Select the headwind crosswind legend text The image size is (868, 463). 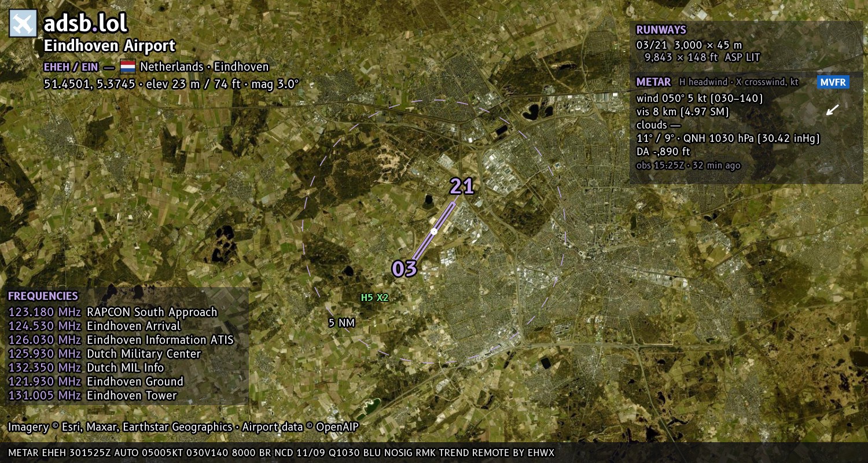[739, 82]
